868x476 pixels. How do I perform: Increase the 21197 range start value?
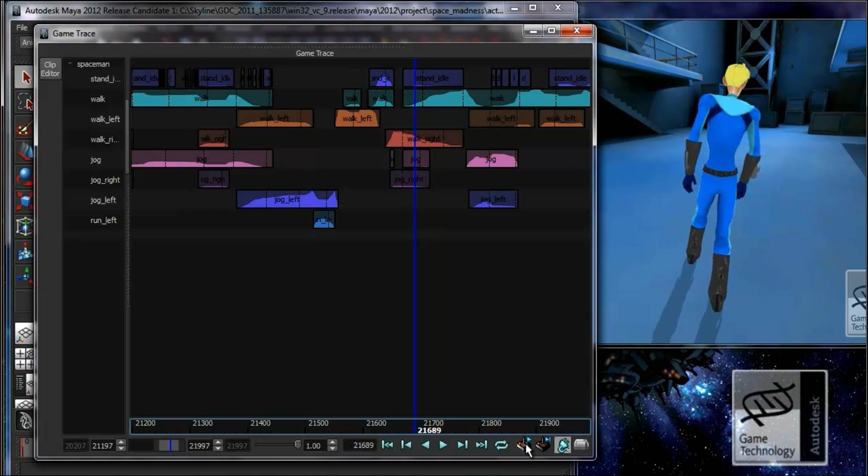[122, 442]
